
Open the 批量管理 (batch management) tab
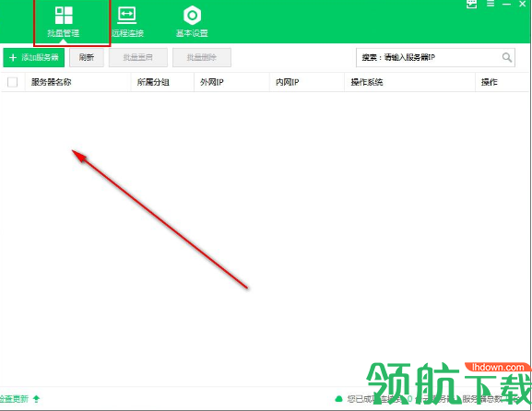coord(64,22)
